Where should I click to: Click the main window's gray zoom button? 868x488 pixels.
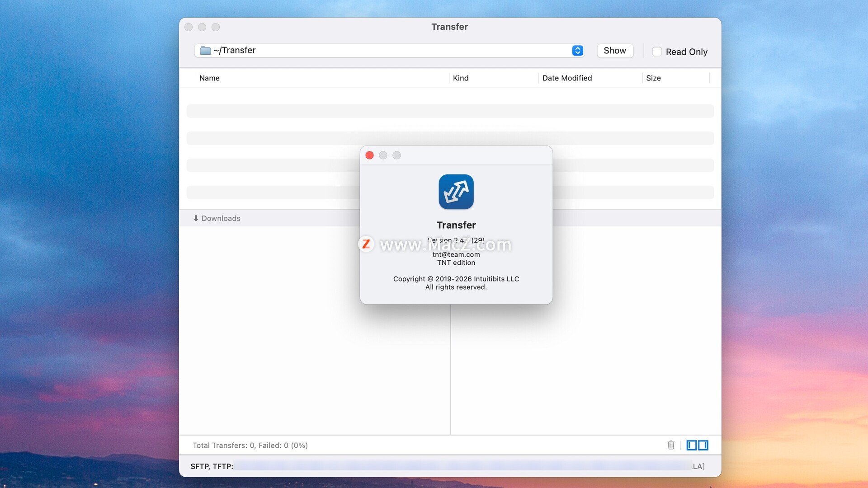pyautogui.click(x=216, y=27)
